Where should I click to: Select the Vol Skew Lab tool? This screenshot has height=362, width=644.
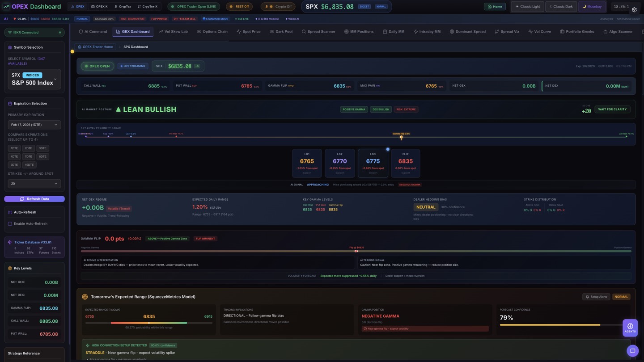coord(174,31)
